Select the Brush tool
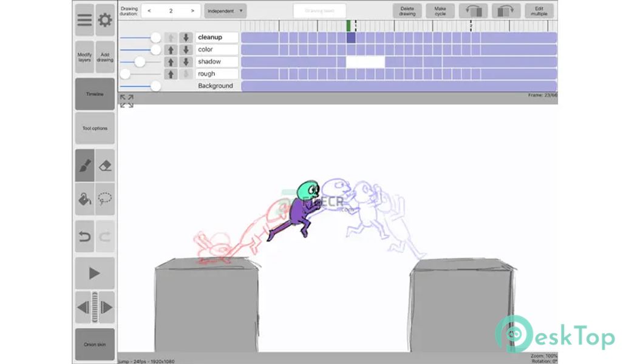The height and width of the screenshot is (364, 629). [84, 166]
